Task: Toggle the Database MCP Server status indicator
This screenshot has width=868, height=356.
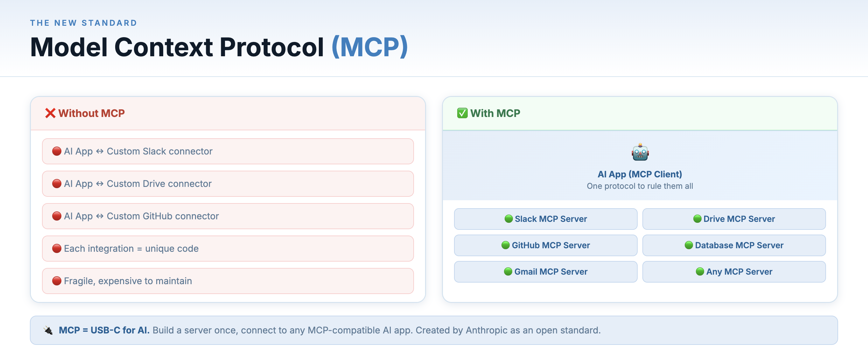Action: coord(689,245)
